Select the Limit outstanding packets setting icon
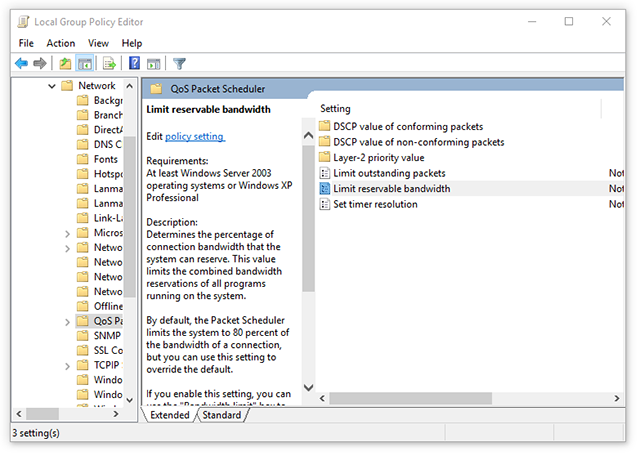This screenshot has height=456, width=640. (324, 173)
